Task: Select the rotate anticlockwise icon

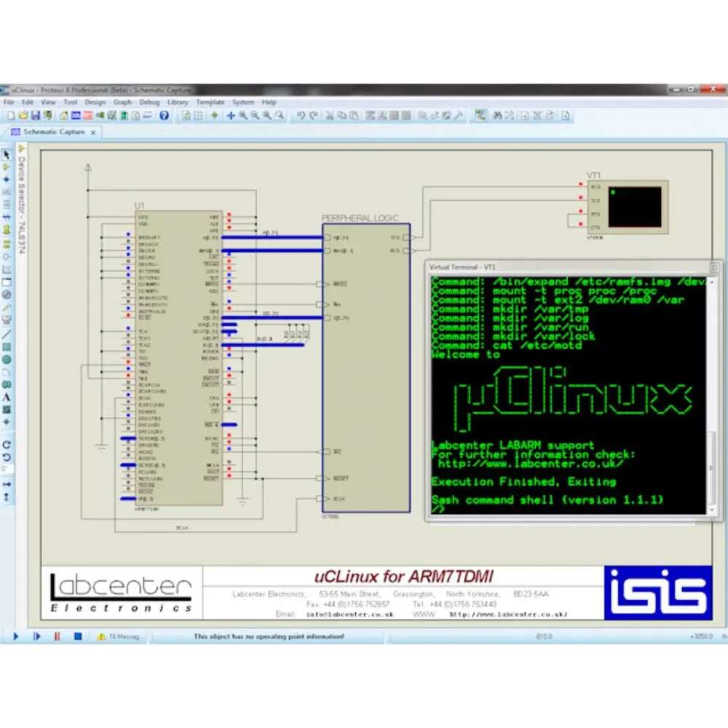Action: 6,456
